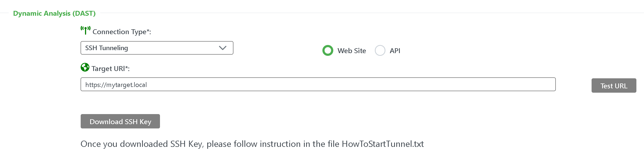Focus the Target URI input field
The height and width of the screenshot is (155, 644).
coord(318,85)
